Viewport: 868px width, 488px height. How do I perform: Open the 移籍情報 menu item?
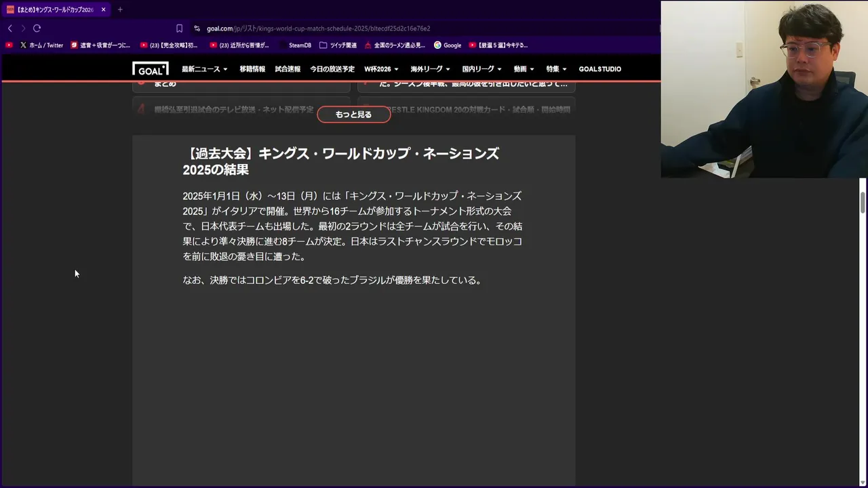tap(252, 69)
